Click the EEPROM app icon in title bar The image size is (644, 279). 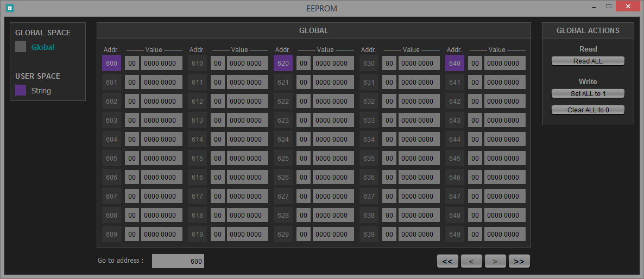(x=10, y=8)
